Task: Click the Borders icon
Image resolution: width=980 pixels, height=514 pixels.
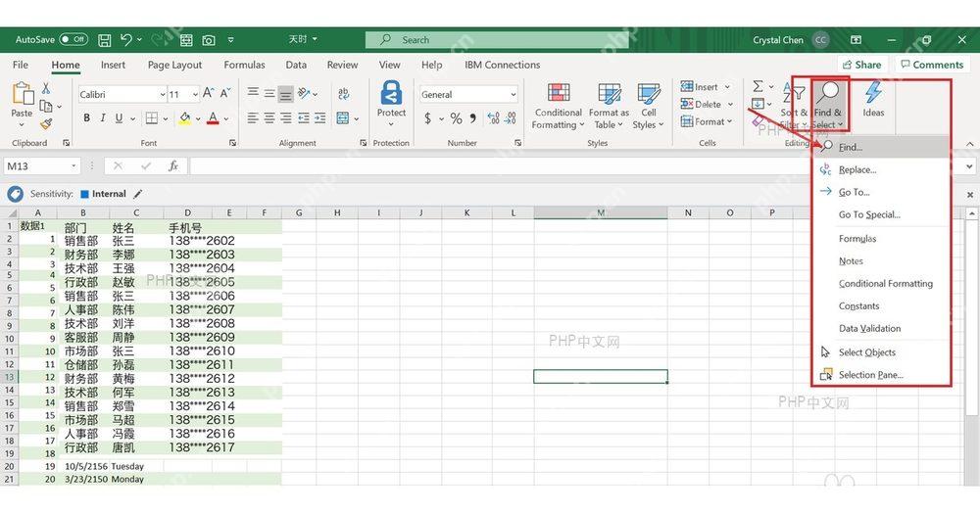Action: [x=152, y=118]
